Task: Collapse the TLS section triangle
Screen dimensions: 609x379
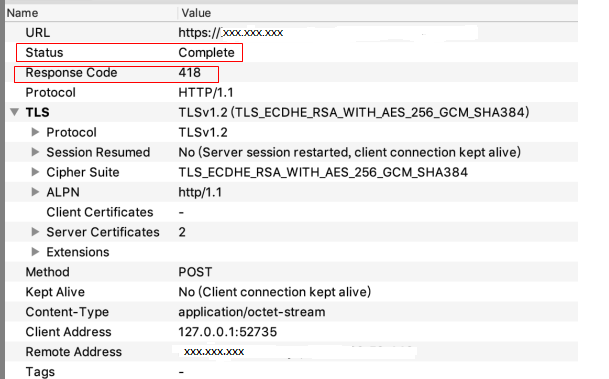Action: (x=15, y=112)
